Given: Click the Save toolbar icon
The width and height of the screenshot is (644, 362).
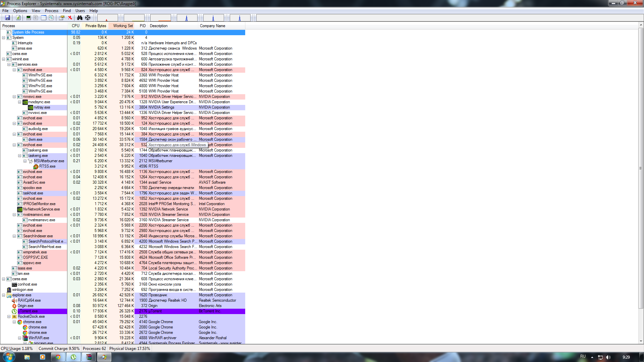Looking at the screenshot, I should (x=7, y=18).
